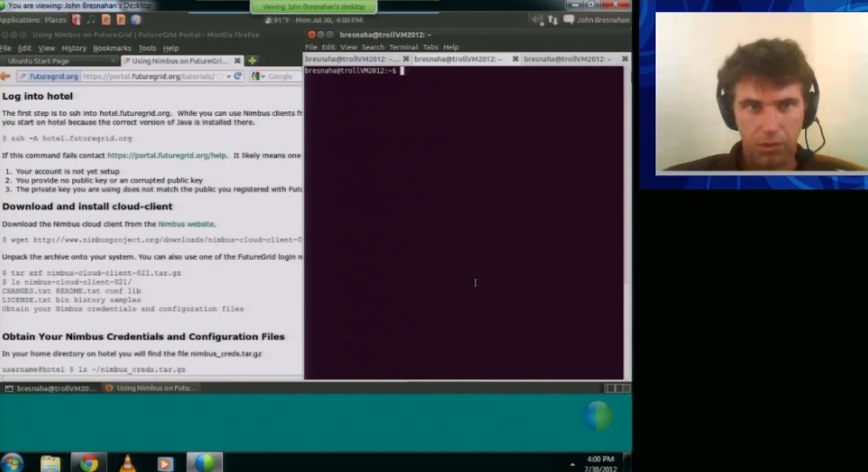
Task: Open the John Bresnahan user menu
Action: coord(602,20)
